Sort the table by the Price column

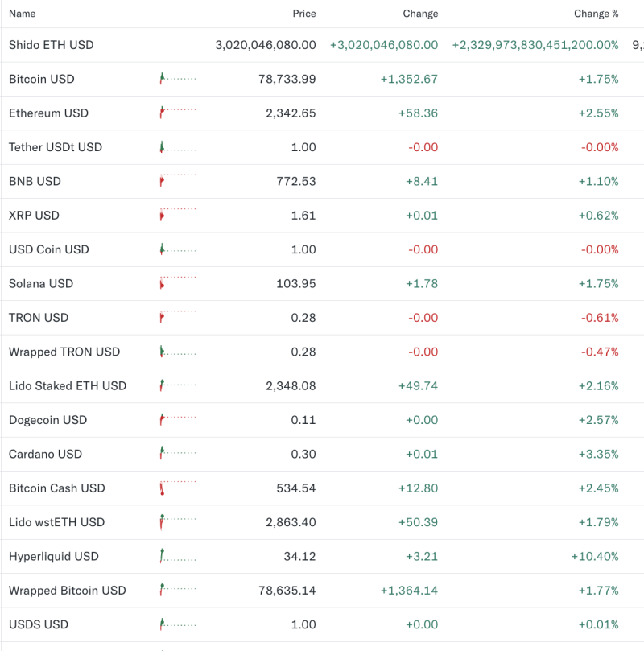[304, 14]
